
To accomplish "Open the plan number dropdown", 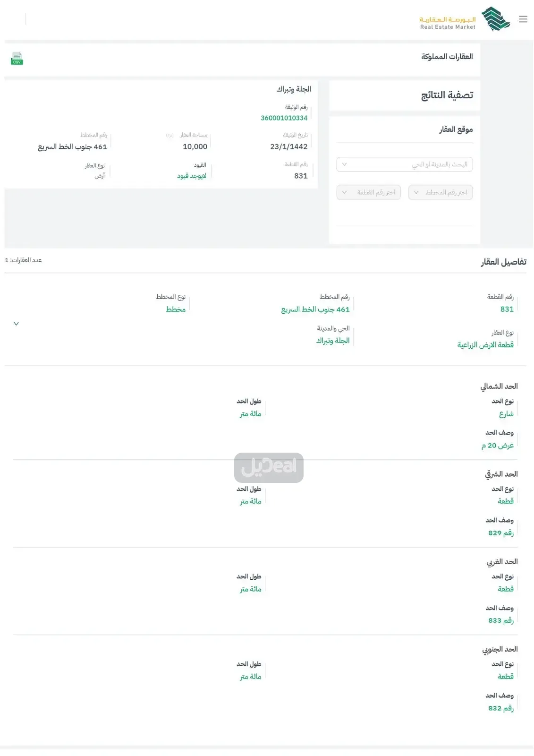I will 441,192.
